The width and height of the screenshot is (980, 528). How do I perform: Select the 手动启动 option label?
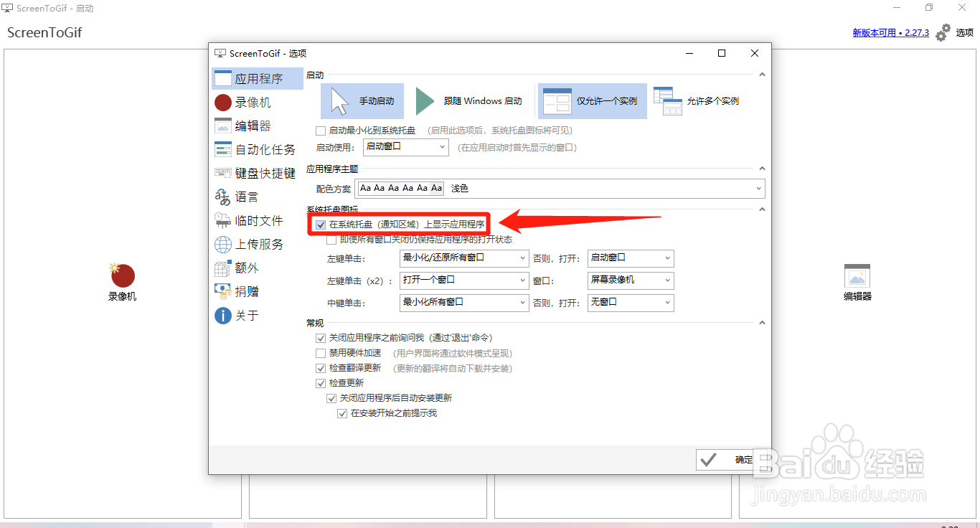(377, 101)
